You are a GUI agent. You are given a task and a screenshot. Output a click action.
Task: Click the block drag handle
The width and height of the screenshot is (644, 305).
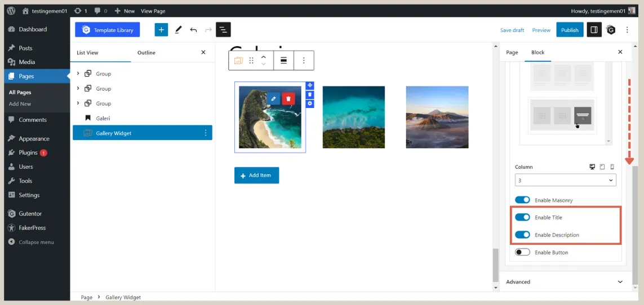click(251, 61)
